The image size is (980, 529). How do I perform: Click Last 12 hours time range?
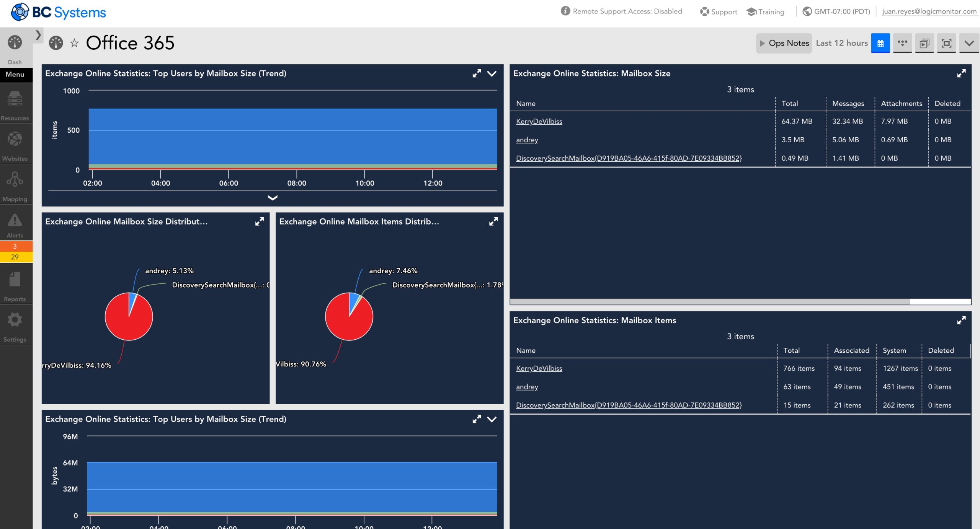(842, 43)
